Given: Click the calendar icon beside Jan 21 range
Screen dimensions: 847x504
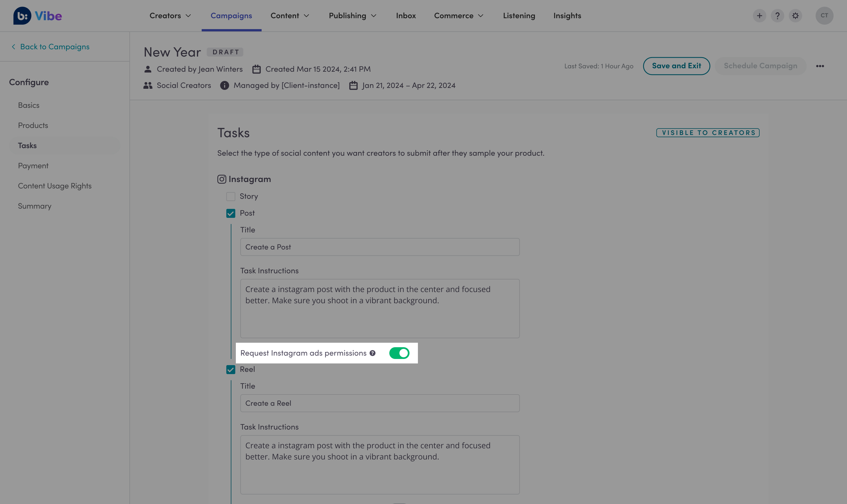Looking at the screenshot, I should pos(353,85).
